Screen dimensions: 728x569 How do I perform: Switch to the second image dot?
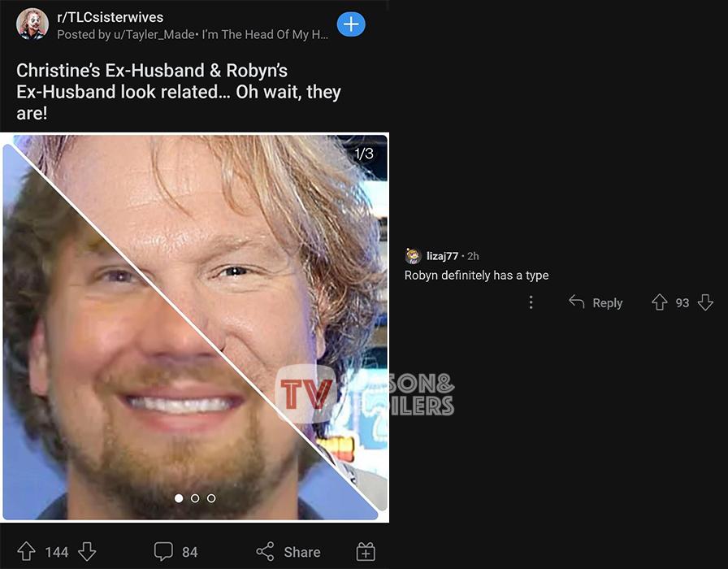pos(195,498)
